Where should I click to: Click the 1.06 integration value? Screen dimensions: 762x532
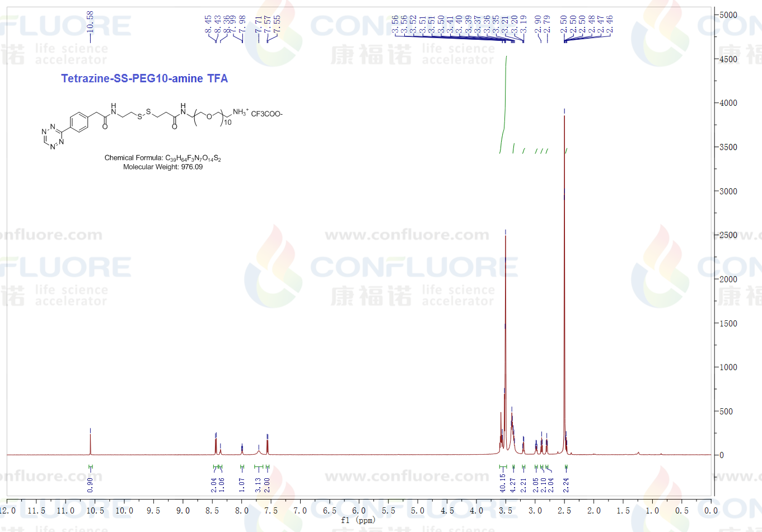(x=221, y=485)
